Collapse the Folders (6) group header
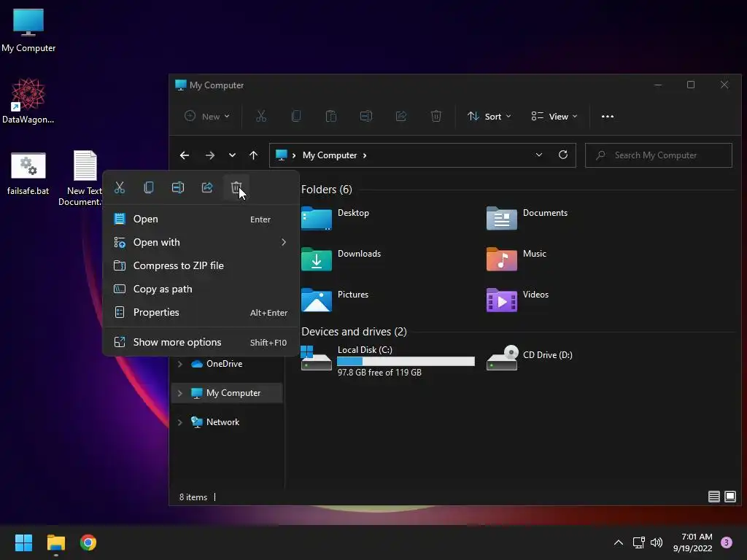The width and height of the screenshot is (747, 560). [x=327, y=190]
